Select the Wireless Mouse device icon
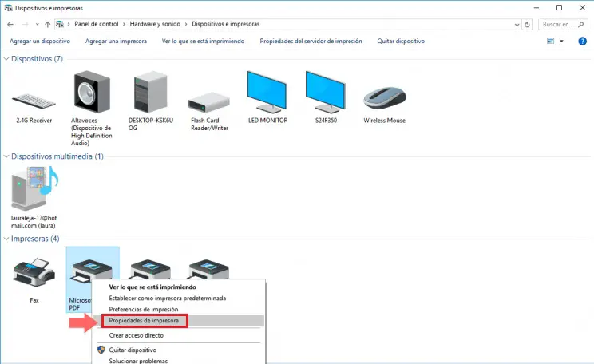The height and width of the screenshot is (364, 594). [x=384, y=97]
